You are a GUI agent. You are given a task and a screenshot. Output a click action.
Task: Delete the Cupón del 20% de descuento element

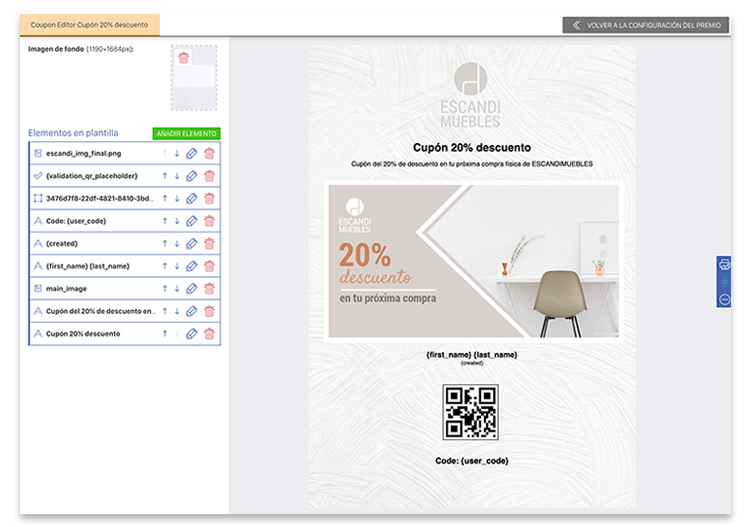click(x=209, y=311)
